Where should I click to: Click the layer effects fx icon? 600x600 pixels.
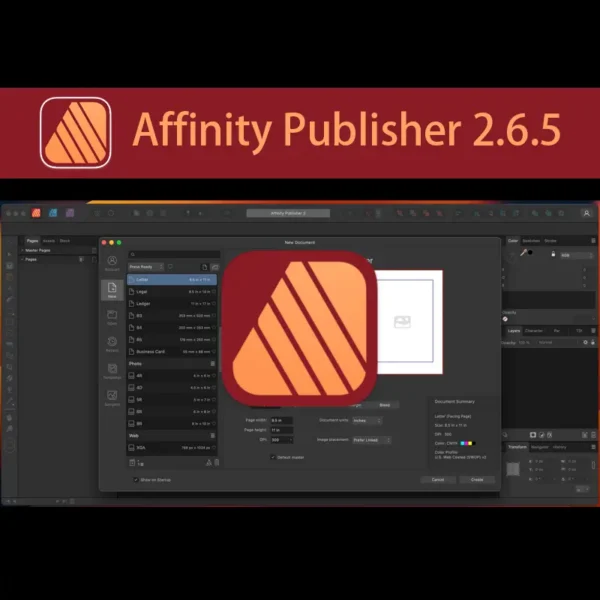pos(549,435)
